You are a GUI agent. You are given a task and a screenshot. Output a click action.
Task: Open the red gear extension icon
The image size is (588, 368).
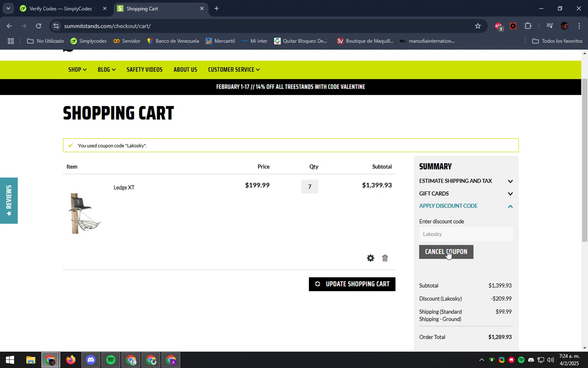513,26
